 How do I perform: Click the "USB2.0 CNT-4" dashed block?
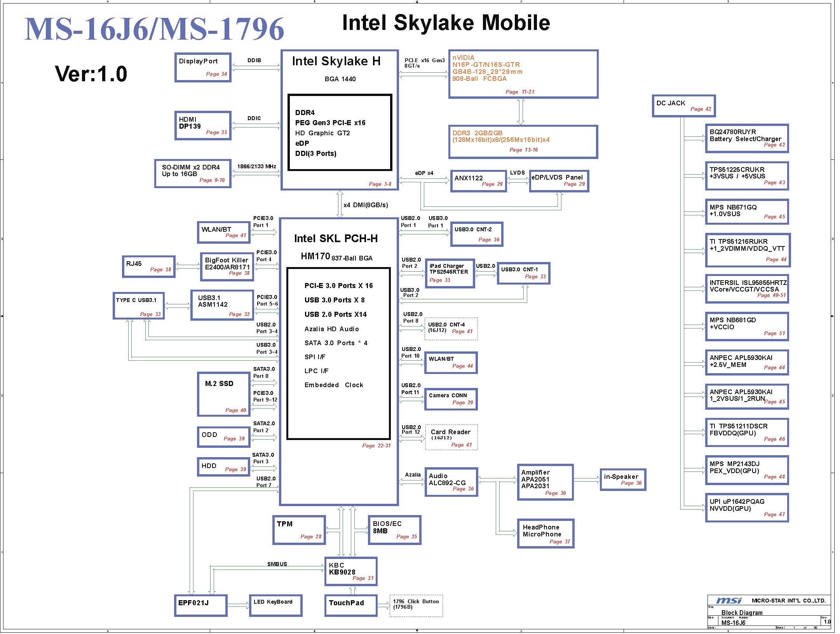coord(451,329)
